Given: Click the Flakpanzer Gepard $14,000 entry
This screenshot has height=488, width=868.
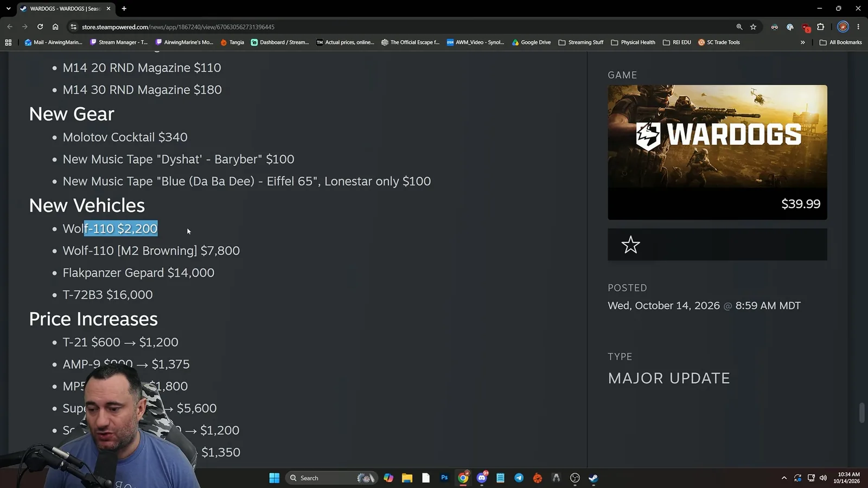Looking at the screenshot, I should tap(138, 273).
